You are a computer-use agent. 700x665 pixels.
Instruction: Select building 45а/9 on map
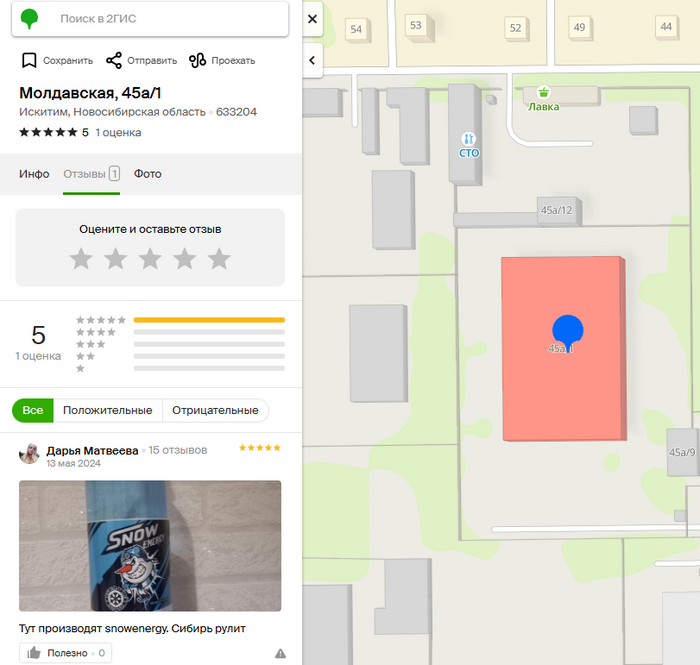tap(682, 452)
